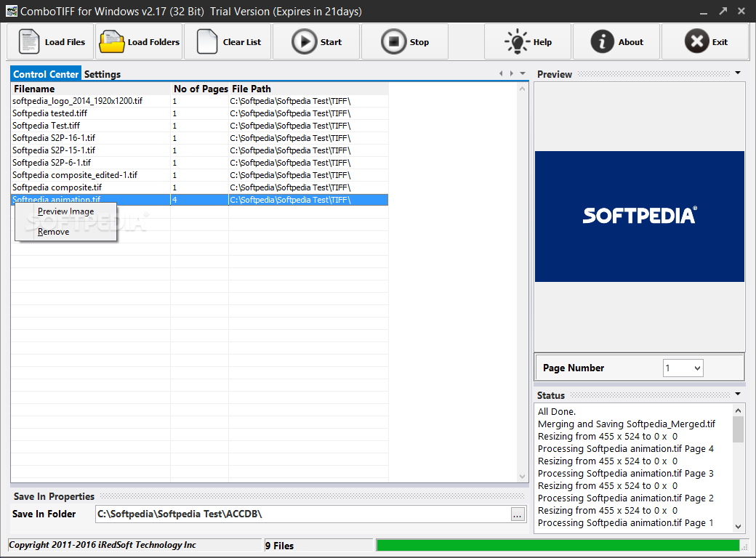
Task: Click the tab scroll right arrow
Action: pos(512,73)
